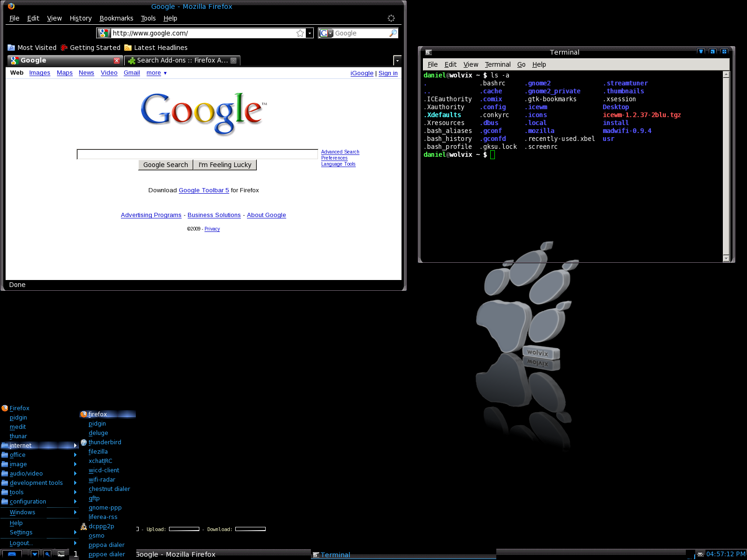
Task: Open the Google Toolbar 5 link
Action: tap(204, 190)
